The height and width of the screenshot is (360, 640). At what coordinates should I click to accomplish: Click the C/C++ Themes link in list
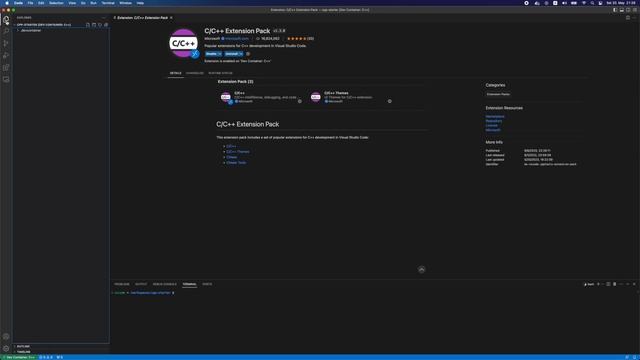tap(238, 151)
